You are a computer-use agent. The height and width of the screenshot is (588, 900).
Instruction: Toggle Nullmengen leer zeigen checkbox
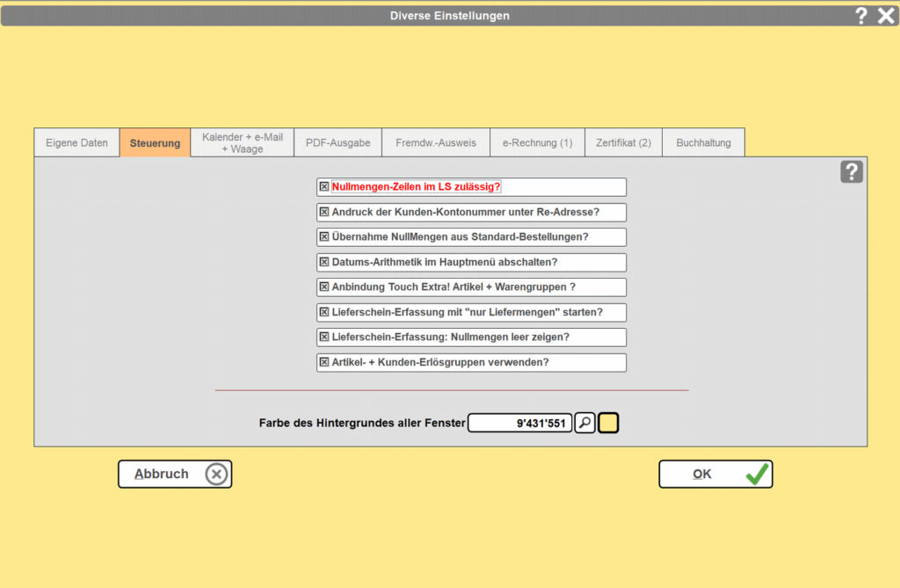pos(324,338)
